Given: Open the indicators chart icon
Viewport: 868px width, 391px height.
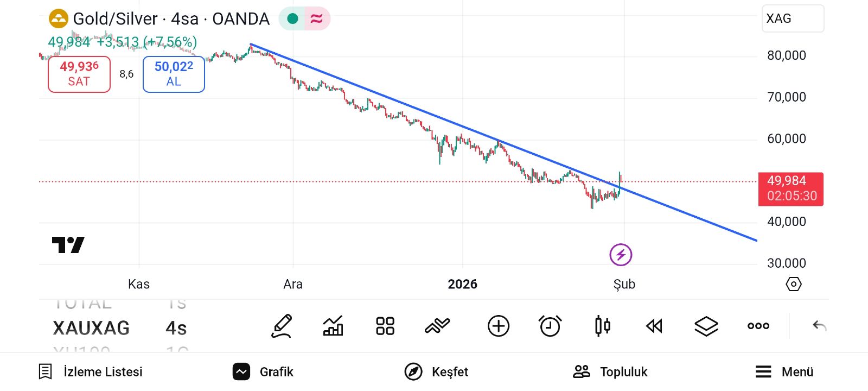Looking at the screenshot, I should click(x=333, y=326).
